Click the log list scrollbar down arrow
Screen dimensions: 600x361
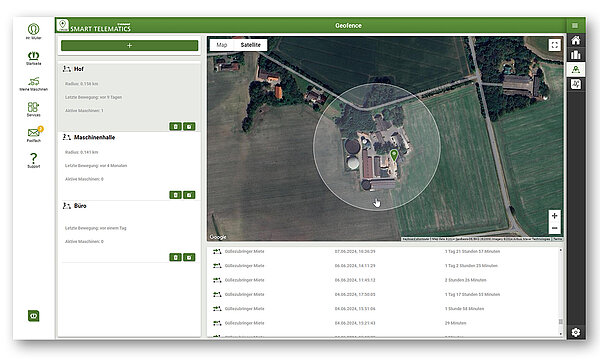[561, 334]
